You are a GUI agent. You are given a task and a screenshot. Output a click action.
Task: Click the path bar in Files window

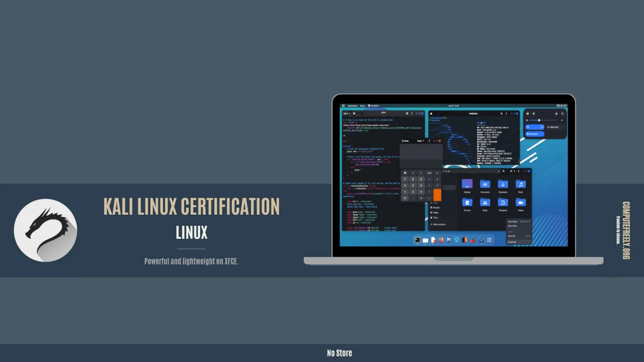pos(471,171)
